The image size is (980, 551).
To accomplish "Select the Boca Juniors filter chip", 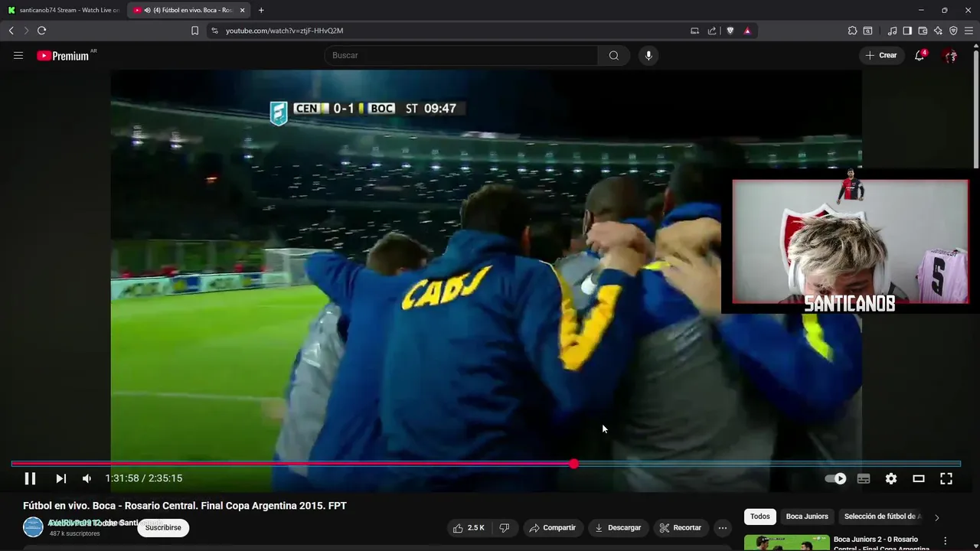I will point(807,517).
